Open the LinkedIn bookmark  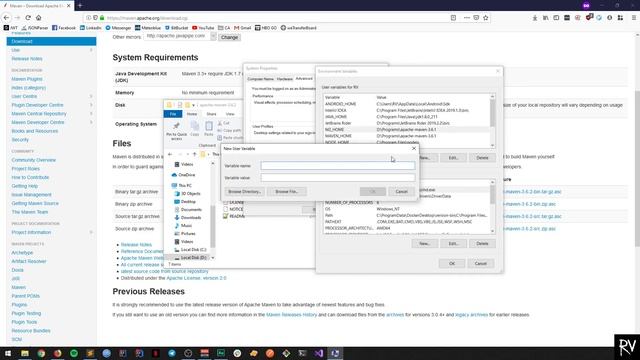pyautogui.click(x=91, y=28)
